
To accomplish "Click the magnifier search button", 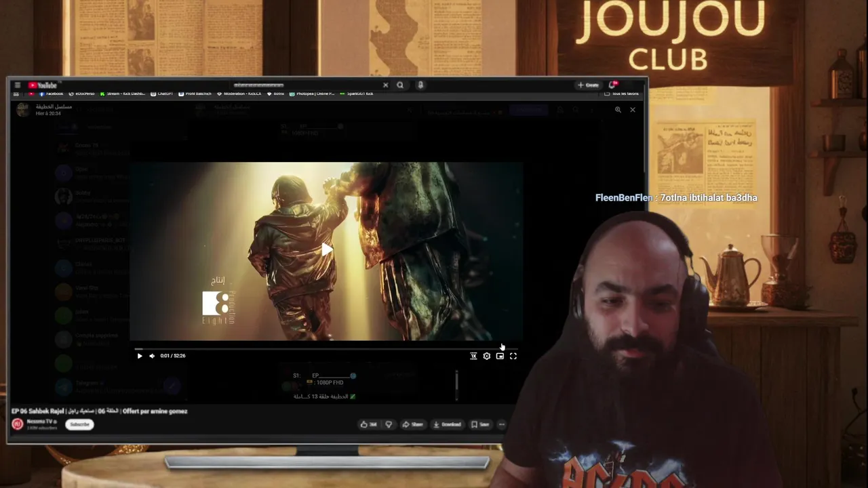I will (400, 85).
